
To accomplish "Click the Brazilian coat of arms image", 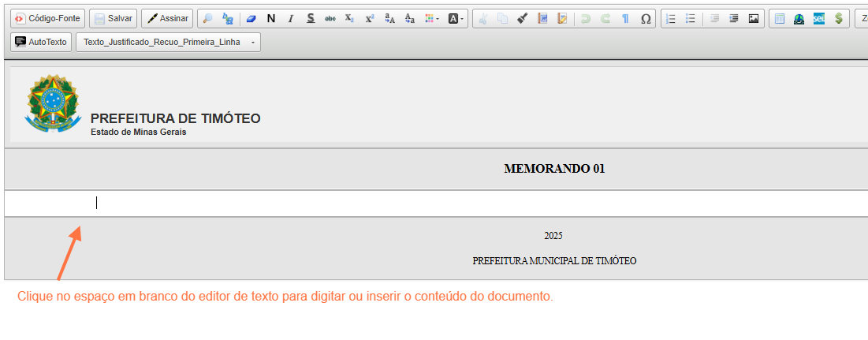I will (x=53, y=103).
